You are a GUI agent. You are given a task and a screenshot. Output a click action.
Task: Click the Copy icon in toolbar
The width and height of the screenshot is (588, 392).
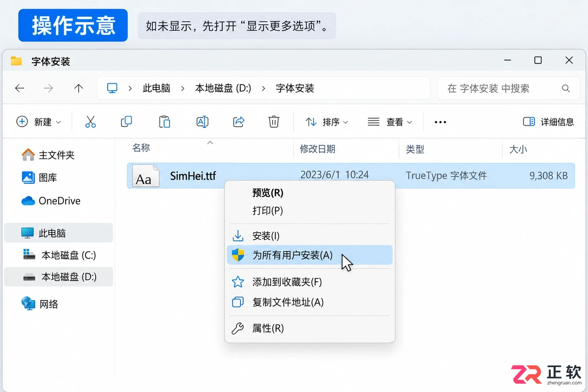click(127, 122)
